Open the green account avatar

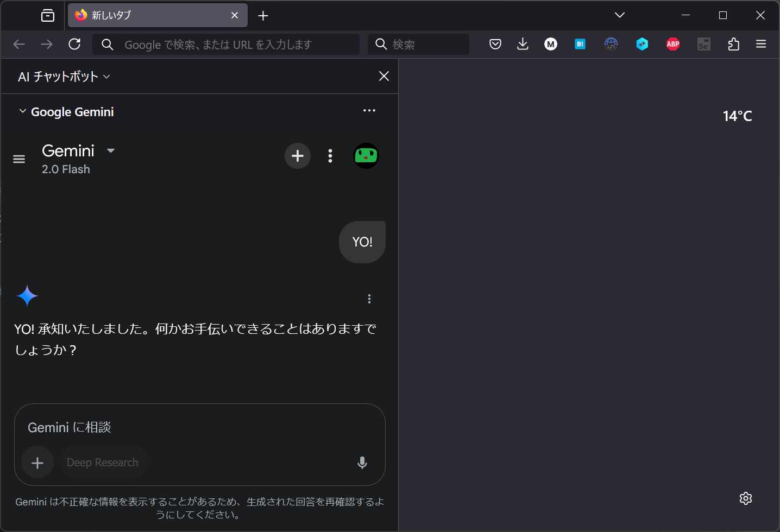click(x=366, y=156)
